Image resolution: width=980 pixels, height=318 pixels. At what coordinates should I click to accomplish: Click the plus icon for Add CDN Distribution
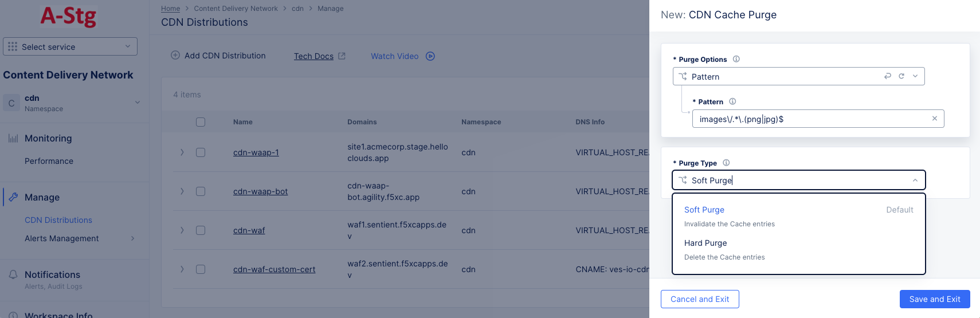[175, 56]
